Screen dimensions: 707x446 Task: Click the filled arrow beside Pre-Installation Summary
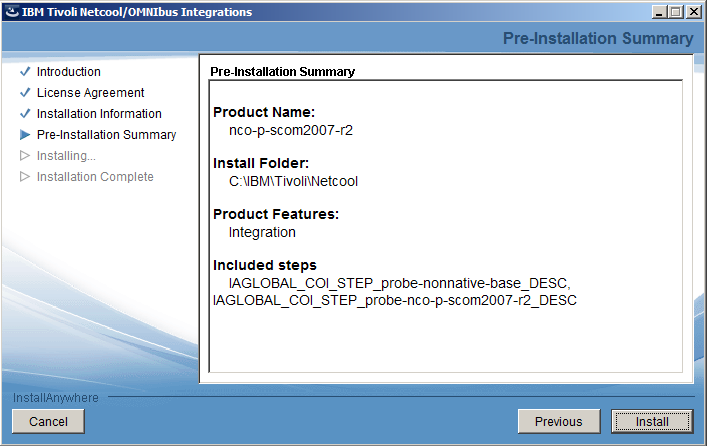(25, 134)
